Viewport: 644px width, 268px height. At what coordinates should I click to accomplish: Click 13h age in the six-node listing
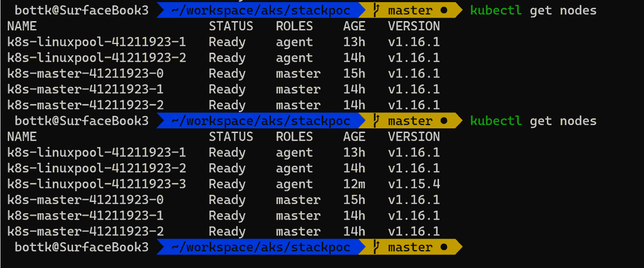(354, 153)
